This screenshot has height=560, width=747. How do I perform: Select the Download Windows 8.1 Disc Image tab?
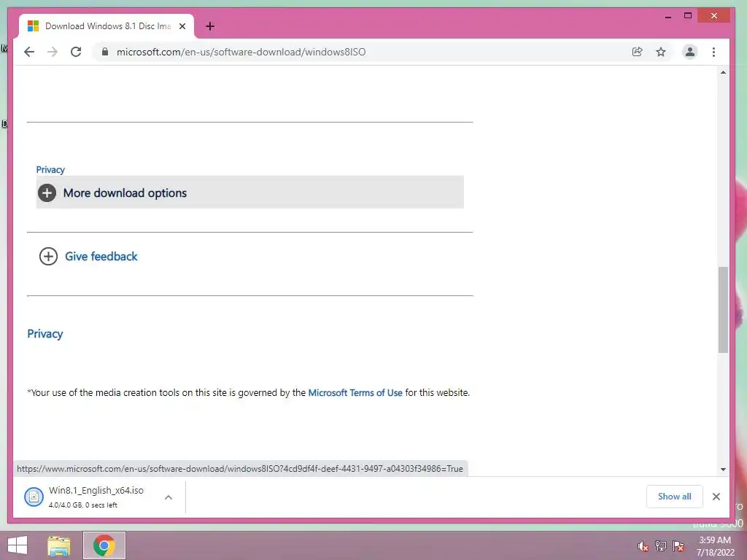click(x=107, y=26)
